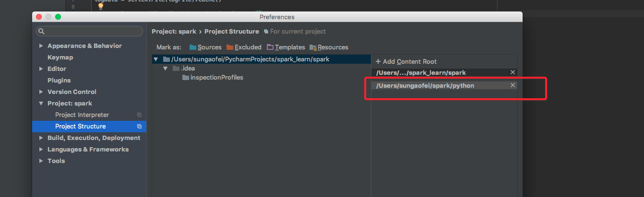Open the Project Interpreter settings page
Image resolution: width=644 pixels, height=197 pixels.
pos(82,115)
